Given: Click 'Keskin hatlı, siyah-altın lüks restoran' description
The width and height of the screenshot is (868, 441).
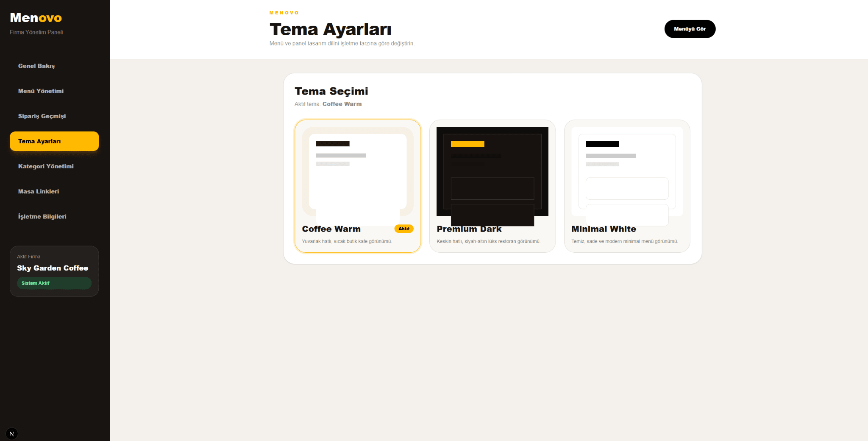Looking at the screenshot, I should 488,241.
